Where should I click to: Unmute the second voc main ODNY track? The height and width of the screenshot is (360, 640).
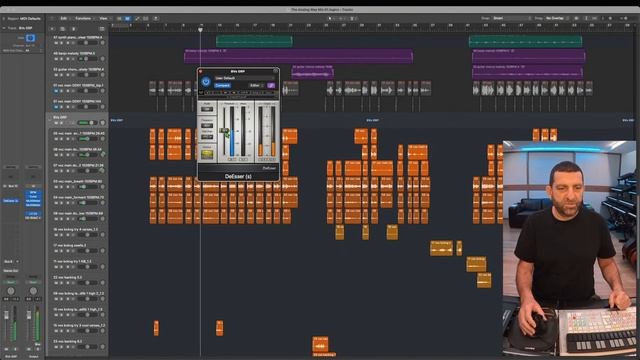56,107
